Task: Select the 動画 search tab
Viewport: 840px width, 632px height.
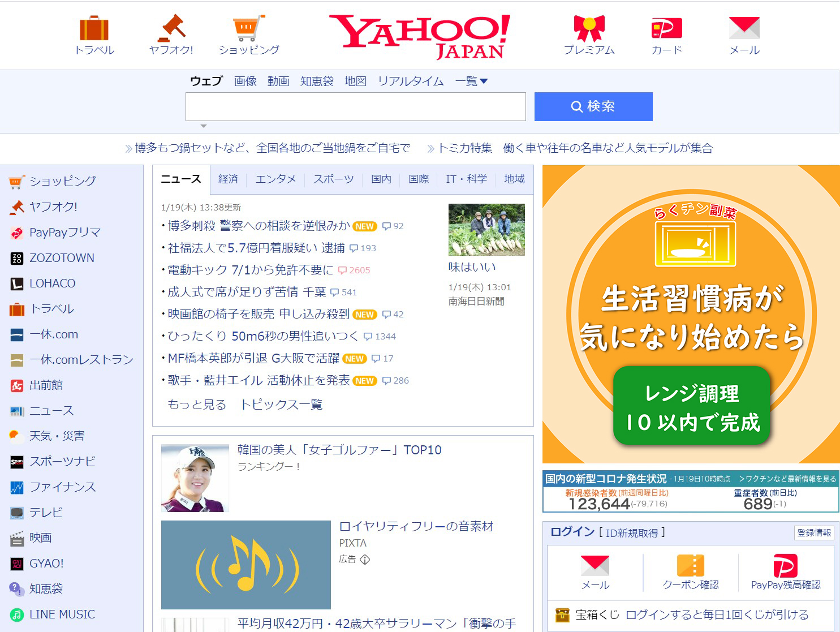Action: coord(278,81)
